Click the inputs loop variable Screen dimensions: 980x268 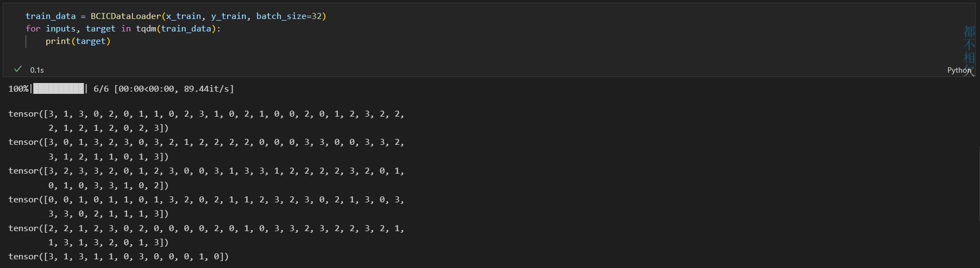pos(60,29)
